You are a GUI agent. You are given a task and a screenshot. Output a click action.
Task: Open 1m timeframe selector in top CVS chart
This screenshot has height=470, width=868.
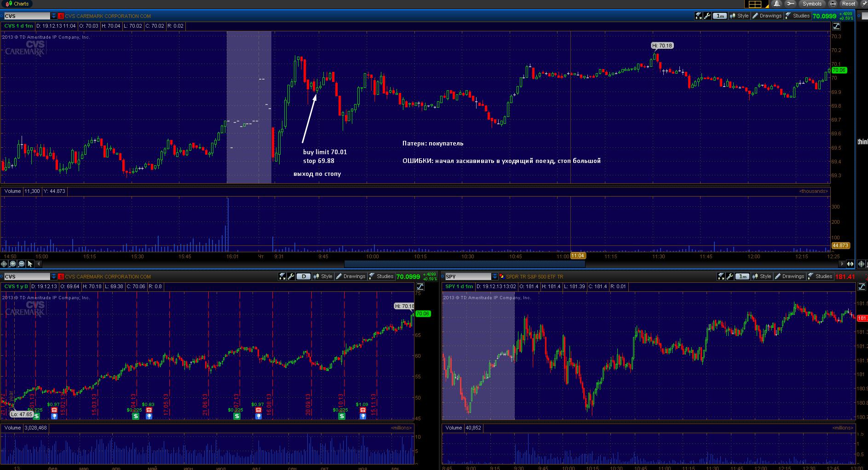(719, 16)
